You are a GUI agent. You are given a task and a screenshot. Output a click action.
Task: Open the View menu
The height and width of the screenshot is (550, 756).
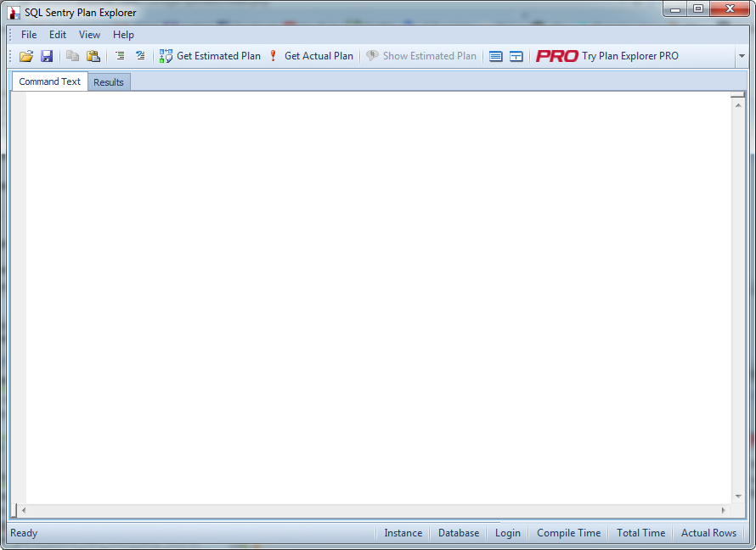89,35
